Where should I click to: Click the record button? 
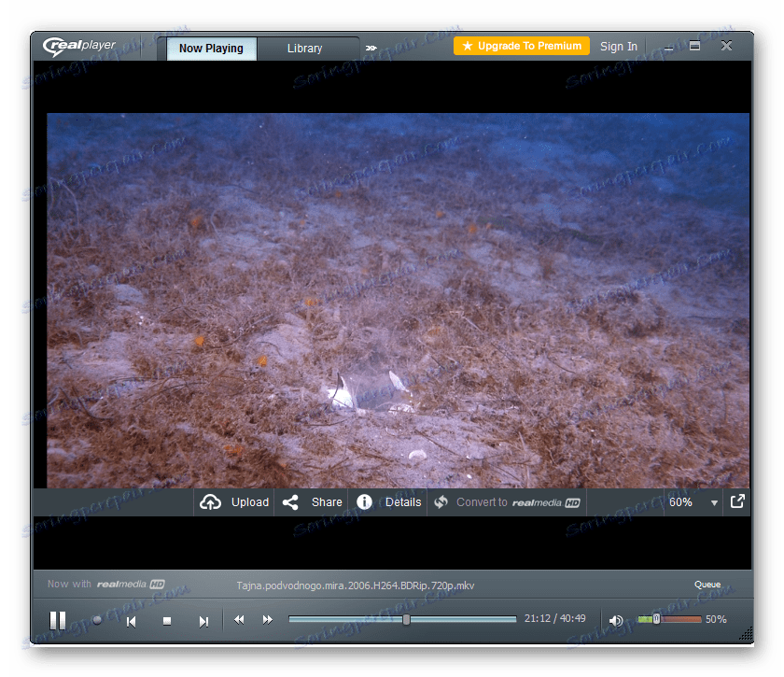[x=97, y=620]
